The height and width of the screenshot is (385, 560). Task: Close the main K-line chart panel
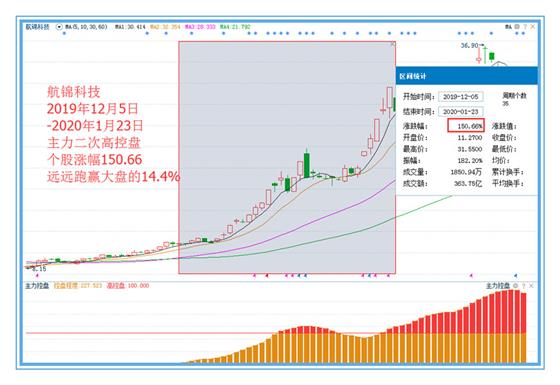click(x=532, y=27)
